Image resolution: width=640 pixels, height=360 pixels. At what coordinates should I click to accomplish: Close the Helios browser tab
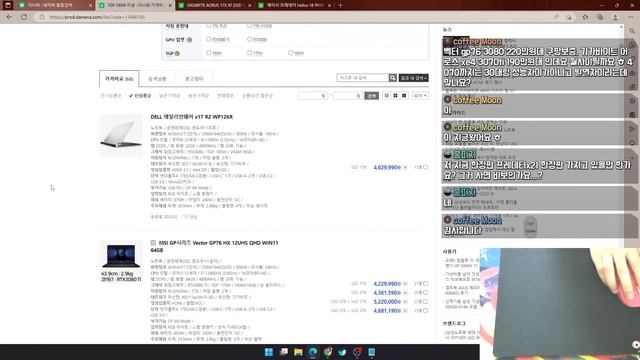pyautogui.click(x=329, y=5)
